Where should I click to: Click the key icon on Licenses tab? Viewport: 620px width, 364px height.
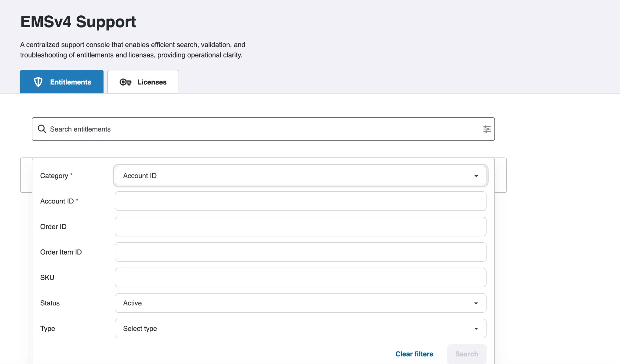(125, 82)
